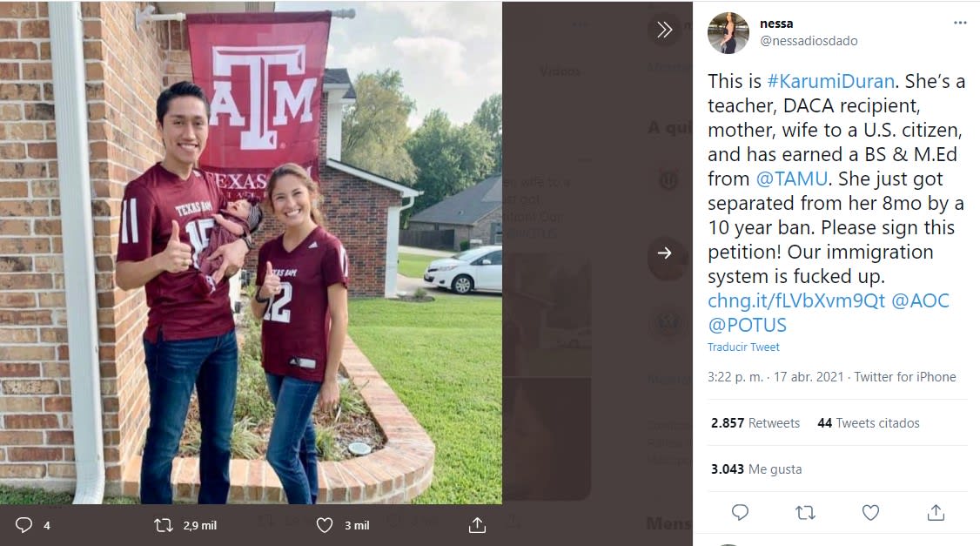Image resolution: width=980 pixels, height=546 pixels.
Task: Open the tweet's three-dot more menu
Action: coord(960,24)
